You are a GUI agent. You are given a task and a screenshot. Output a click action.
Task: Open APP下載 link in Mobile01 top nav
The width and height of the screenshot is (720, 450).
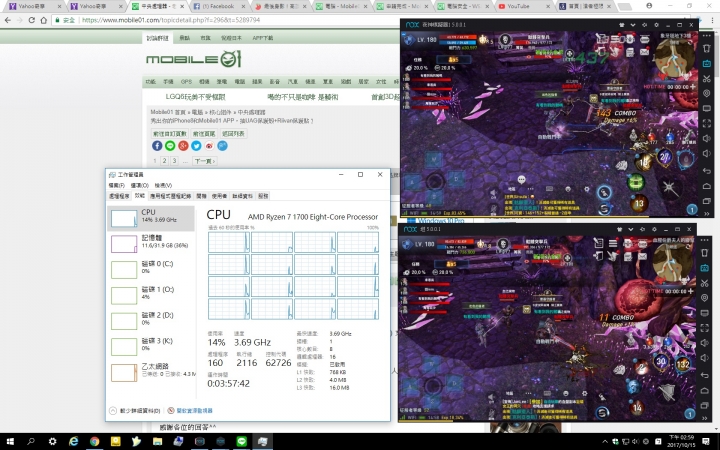263,38
